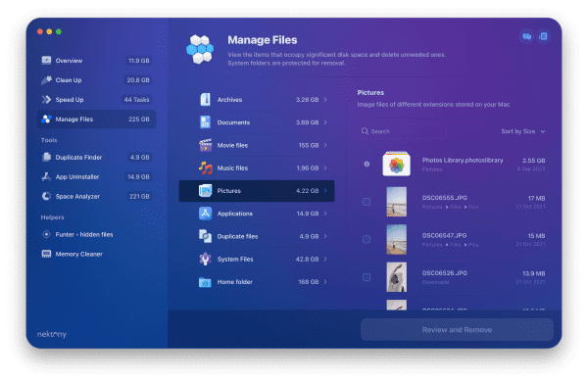Click the Duplicate files category icon
Viewport: 588px width, 383px height.
click(x=205, y=236)
